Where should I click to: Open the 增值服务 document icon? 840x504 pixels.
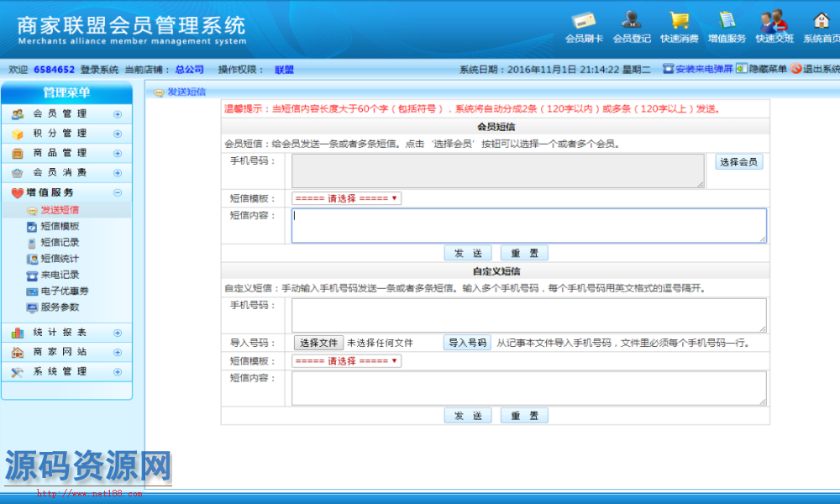(727, 20)
